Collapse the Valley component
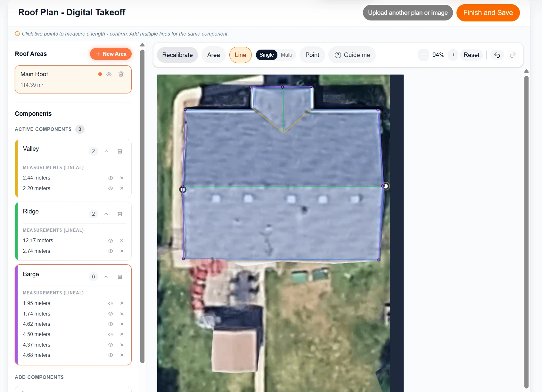 click(106, 151)
